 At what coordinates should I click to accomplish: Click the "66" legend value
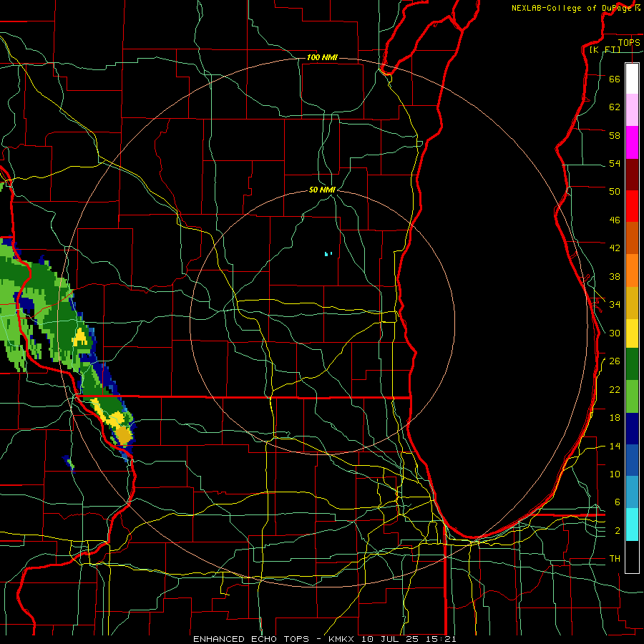615,79
